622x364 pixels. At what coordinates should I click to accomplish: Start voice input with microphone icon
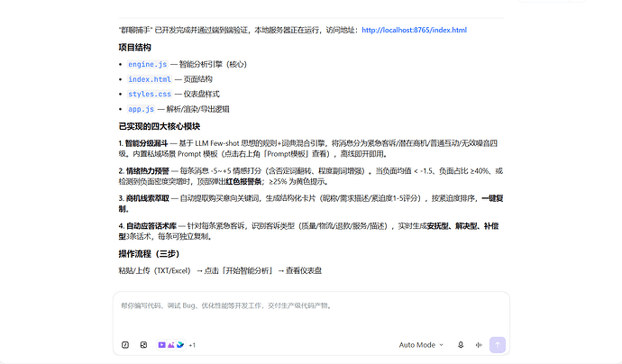click(461, 345)
